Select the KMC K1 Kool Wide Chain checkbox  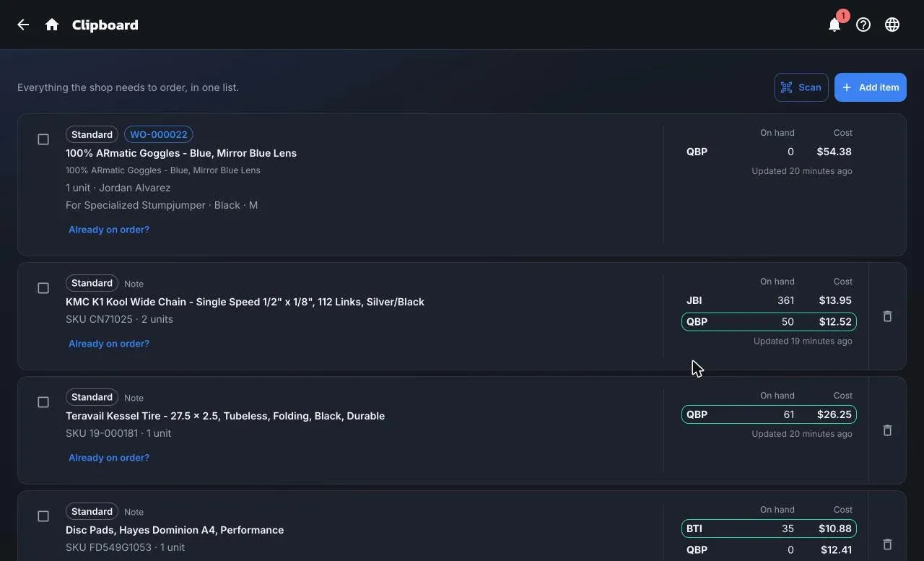click(x=43, y=288)
